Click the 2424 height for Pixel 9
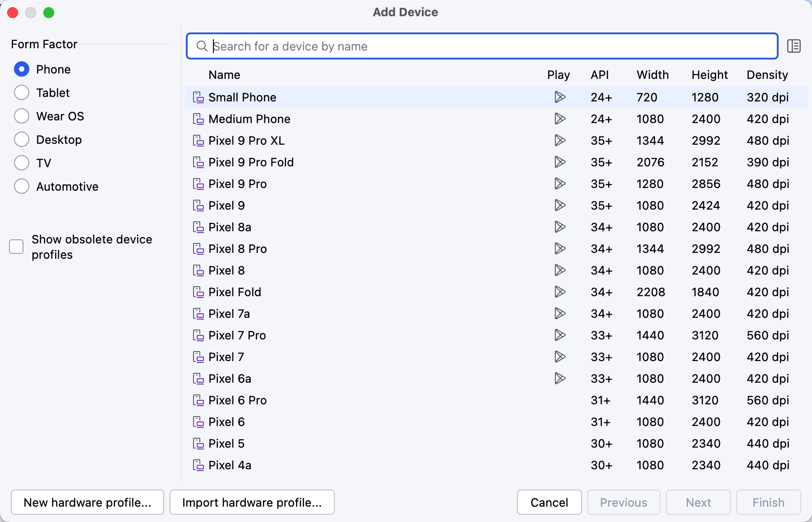 706,206
